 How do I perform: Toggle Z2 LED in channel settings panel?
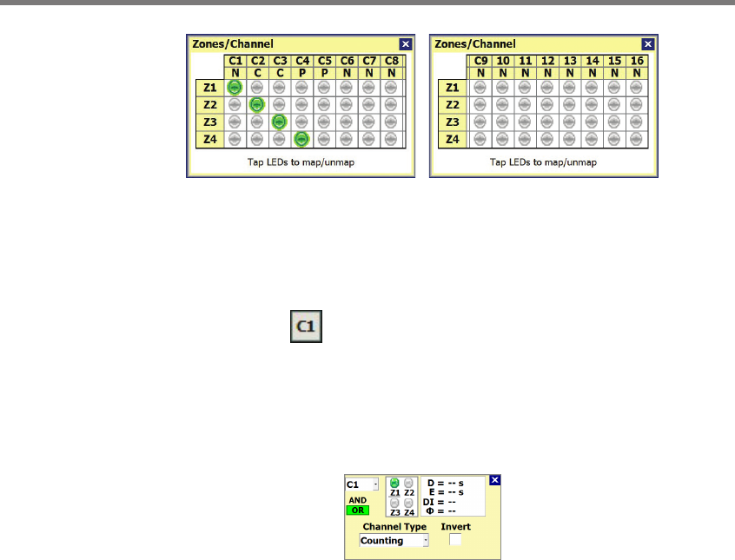click(x=408, y=483)
